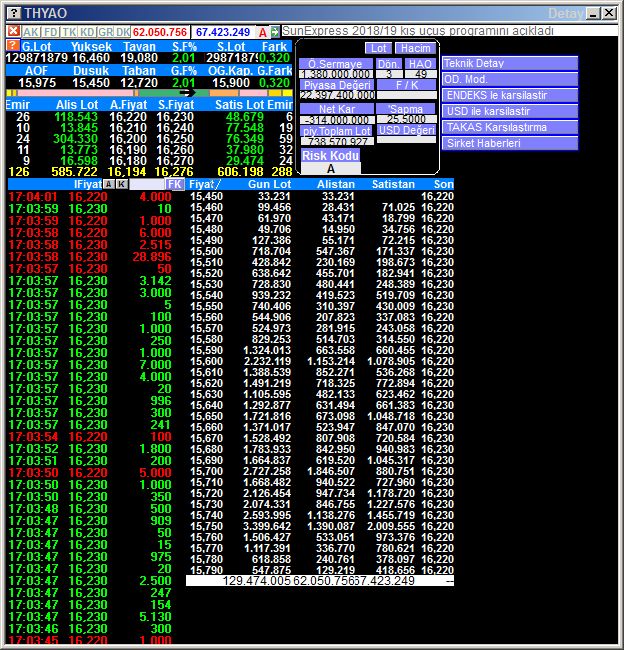Click the DK toolbar button

[123, 32]
